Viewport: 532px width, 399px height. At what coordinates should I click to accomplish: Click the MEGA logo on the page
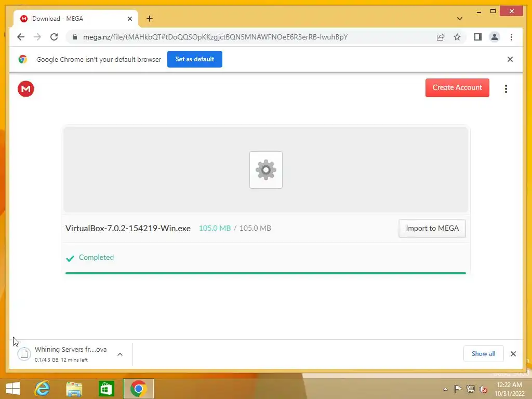26,89
